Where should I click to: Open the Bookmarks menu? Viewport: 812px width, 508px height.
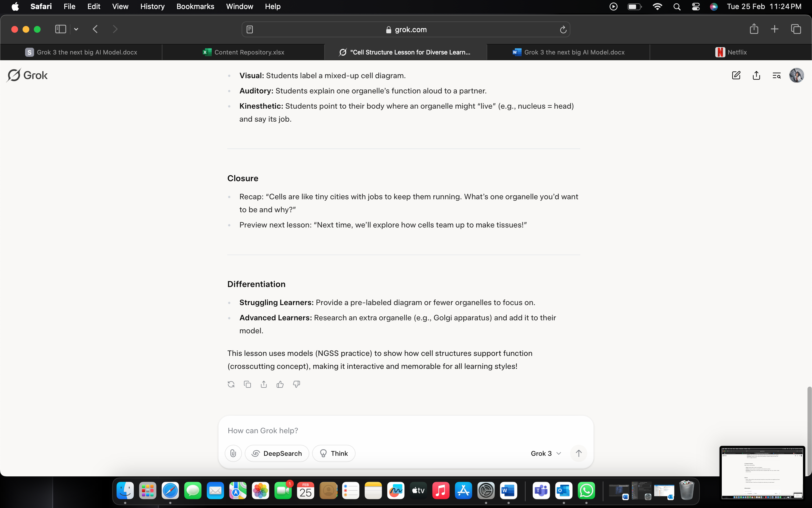point(195,6)
